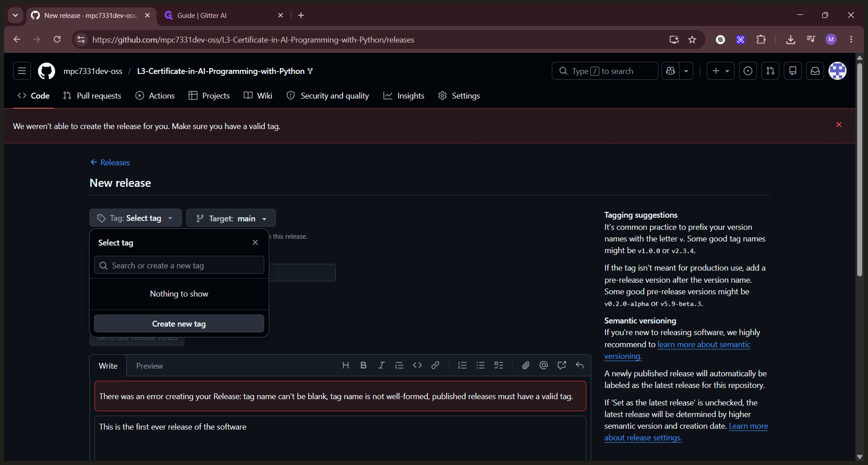
Task: Open the Chrome three-dot menu
Action: click(x=851, y=39)
